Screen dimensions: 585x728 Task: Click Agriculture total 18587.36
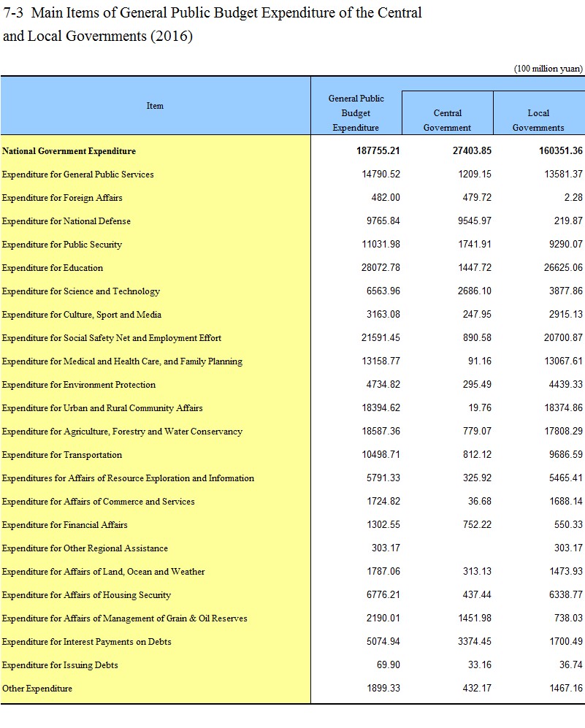click(381, 432)
